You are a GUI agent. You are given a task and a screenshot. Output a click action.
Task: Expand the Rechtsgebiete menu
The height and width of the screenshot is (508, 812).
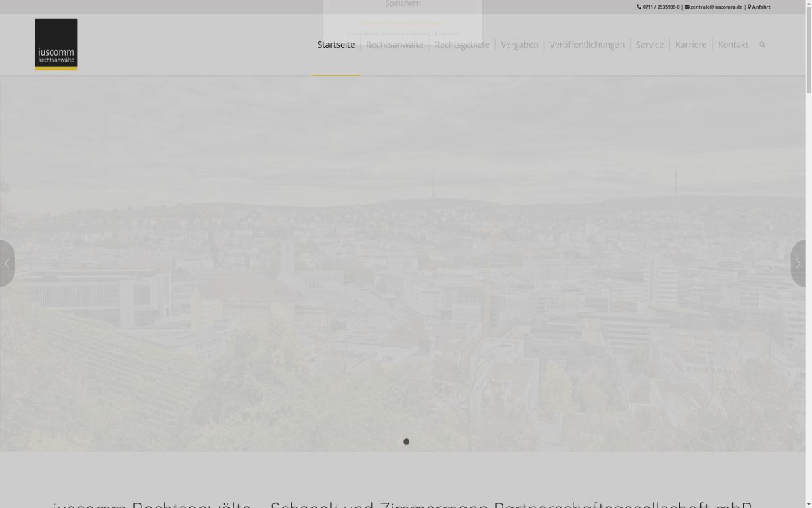pos(462,45)
